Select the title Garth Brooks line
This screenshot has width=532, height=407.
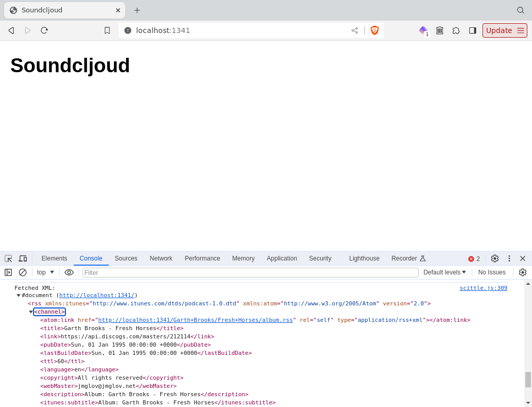[x=112, y=328]
